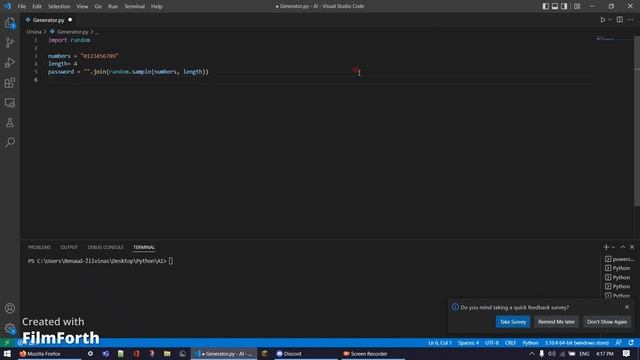Open the Run and Debug view

pyautogui.click(x=10, y=62)
